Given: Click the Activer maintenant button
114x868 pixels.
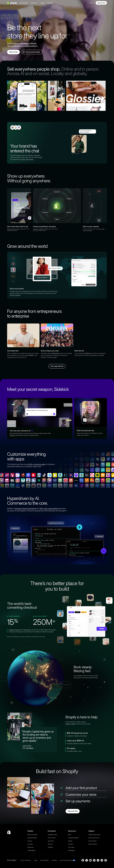Looking at the screenshot, I should (42, 277).
